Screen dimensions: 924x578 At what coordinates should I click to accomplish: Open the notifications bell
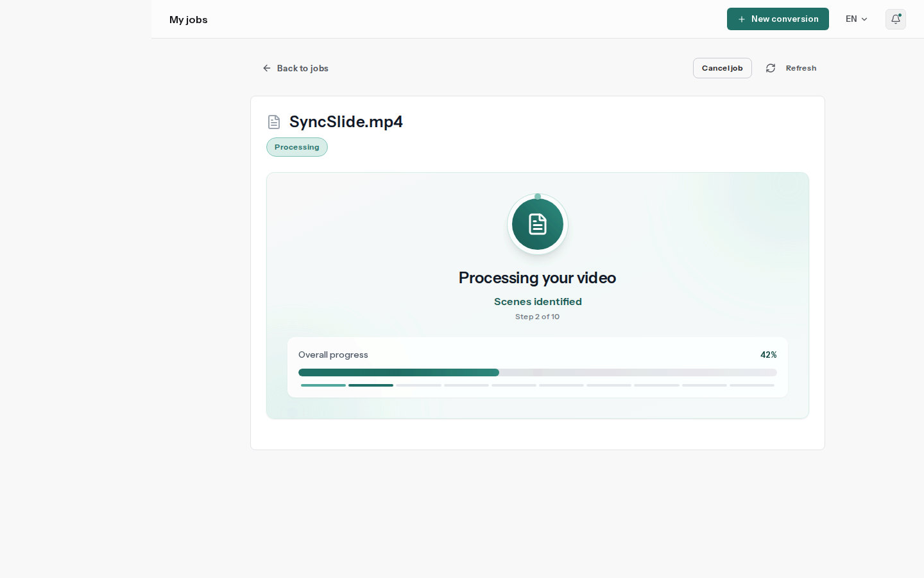896,19
